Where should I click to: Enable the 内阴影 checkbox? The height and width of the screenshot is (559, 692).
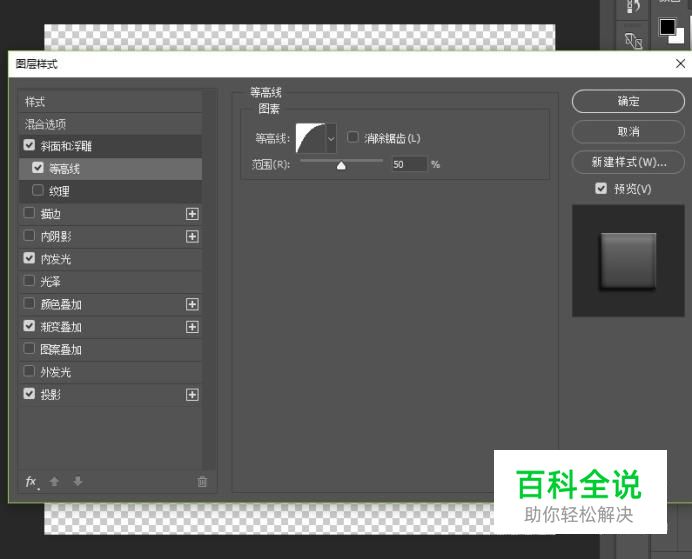[29, 236]
